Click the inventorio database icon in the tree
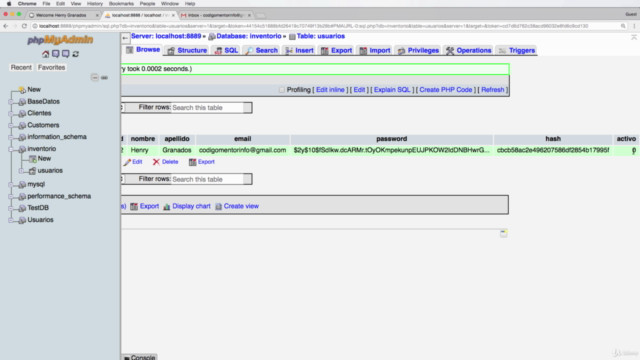640x360 pixels. click(x=22, y=149)
